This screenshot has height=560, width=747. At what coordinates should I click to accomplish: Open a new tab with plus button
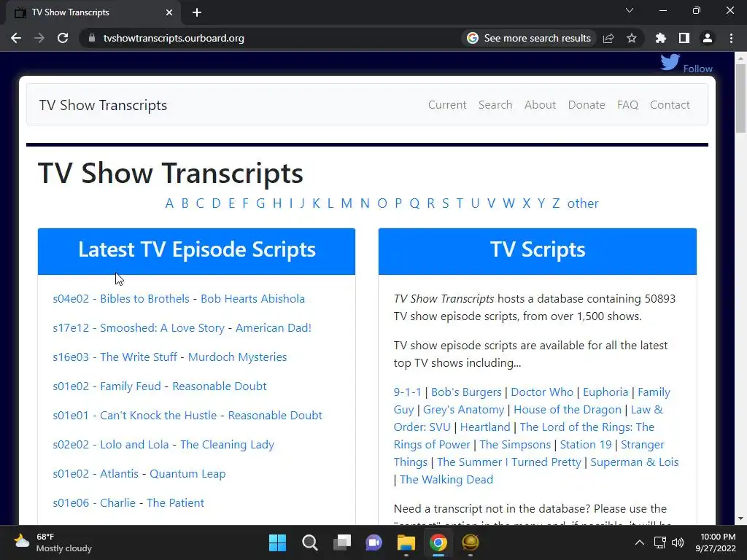tap(197, 12)
